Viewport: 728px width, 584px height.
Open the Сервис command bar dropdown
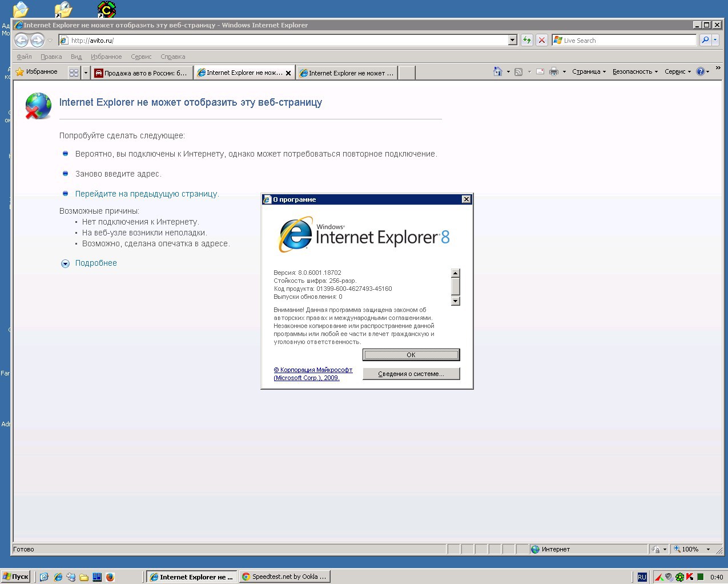pos(678,72)
